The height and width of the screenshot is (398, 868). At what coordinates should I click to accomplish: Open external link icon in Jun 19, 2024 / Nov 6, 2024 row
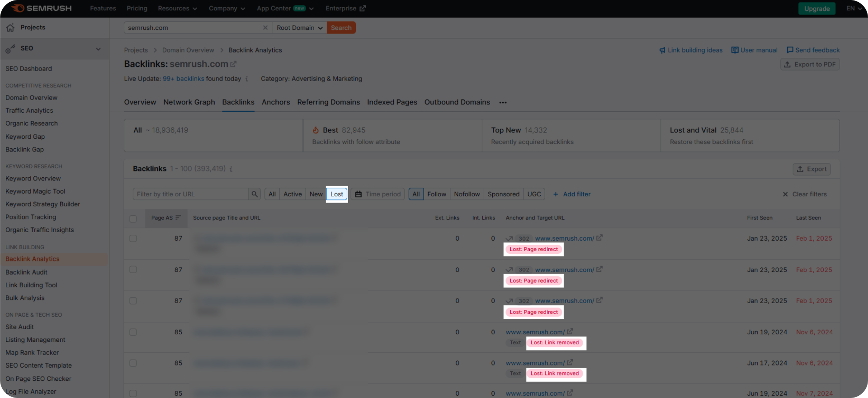coord(570,332)
